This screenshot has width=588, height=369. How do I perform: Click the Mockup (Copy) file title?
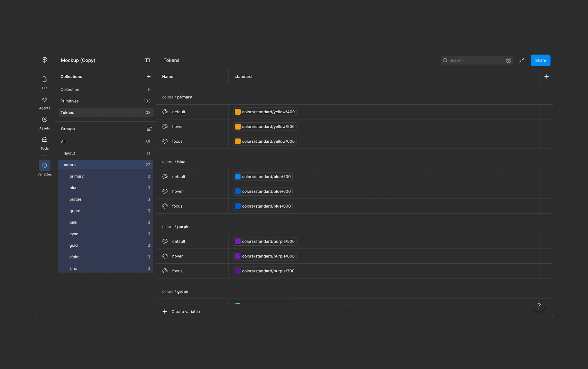point(78,60)
